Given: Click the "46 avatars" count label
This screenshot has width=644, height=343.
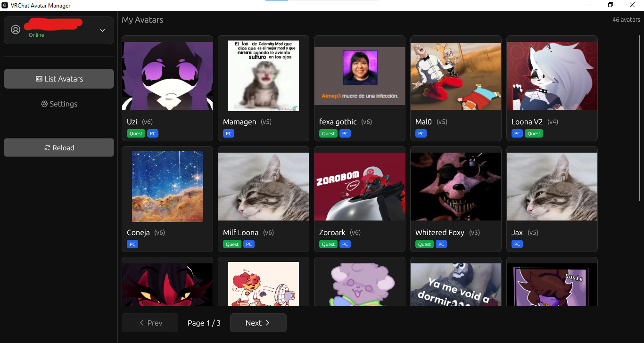Looking at the screenshot, I should coord(626,20).
